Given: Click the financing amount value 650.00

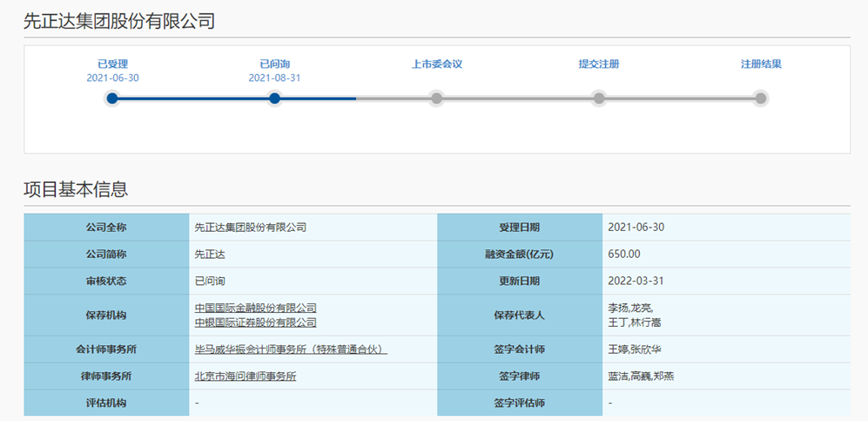Looking at the screenshot, I should (624, 255).
